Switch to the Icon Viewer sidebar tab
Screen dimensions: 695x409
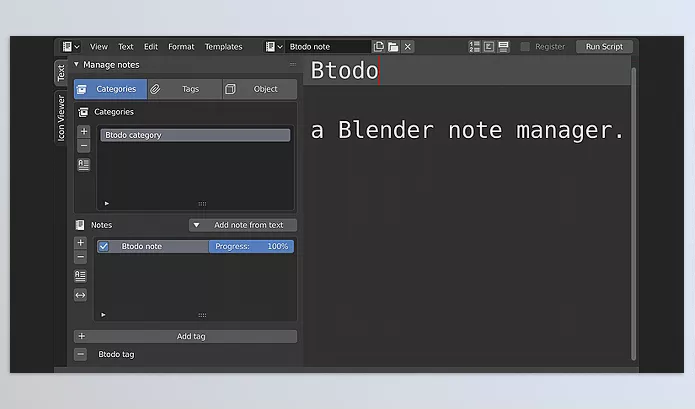(61, 118)
